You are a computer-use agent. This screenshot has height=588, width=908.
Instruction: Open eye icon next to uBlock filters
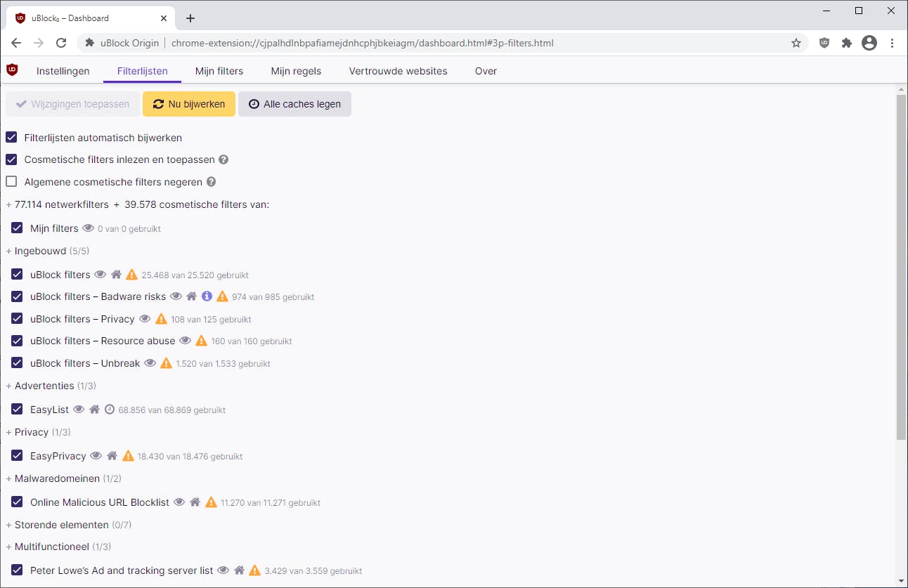(100, 275)
